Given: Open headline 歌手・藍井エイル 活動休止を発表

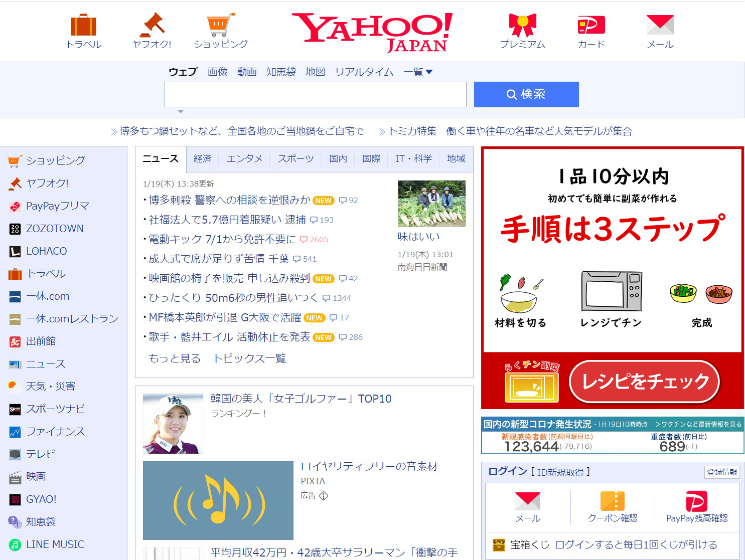Looking at the screenshot, I should (x=230, y=337).
